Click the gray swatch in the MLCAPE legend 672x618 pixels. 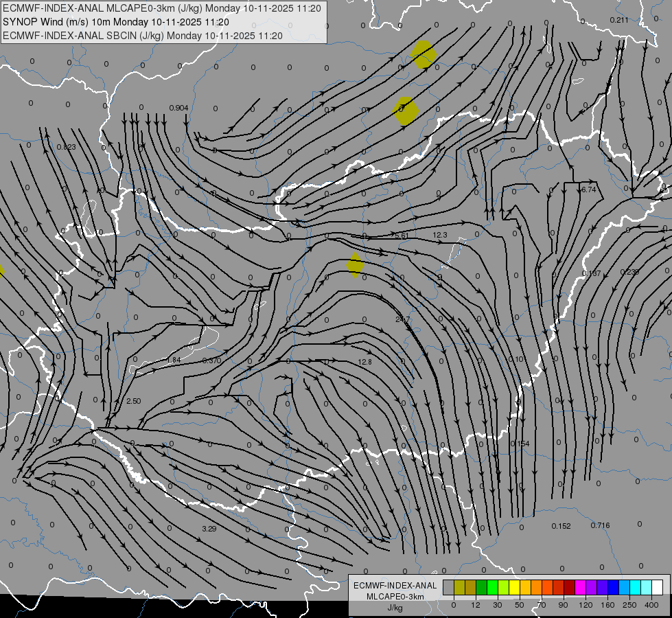click(x=449, y=587)
